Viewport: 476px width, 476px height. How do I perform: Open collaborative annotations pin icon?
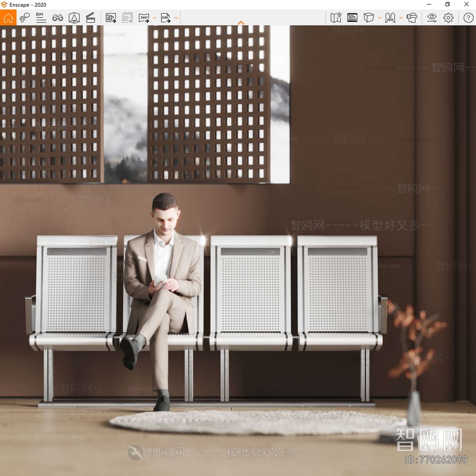(x=24, y=18)
